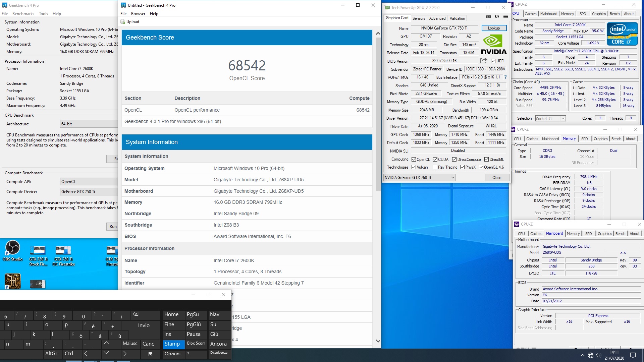The height and width of the screenshot is (362, 644).
Task: Open the Compute API dropdown
Action: pyautogui.click(x=89, y=182)
